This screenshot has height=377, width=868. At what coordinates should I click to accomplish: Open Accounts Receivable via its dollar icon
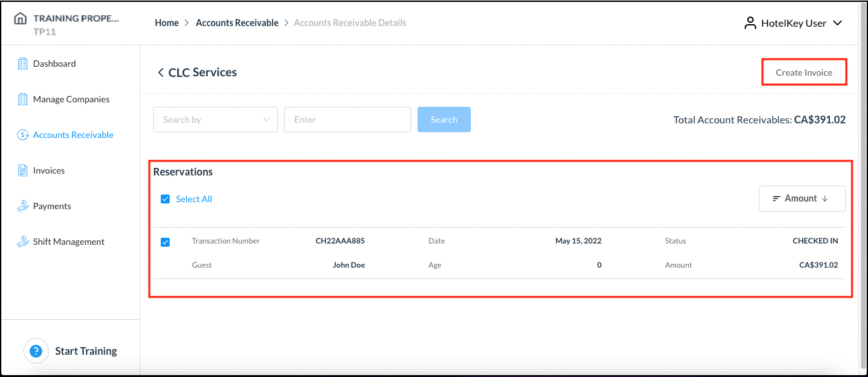click(24, 134)
